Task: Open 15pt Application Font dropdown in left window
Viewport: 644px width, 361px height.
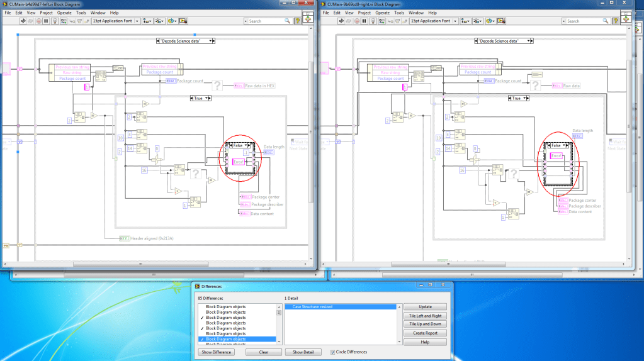Action: pyautogui.click(x=115, y=21)
